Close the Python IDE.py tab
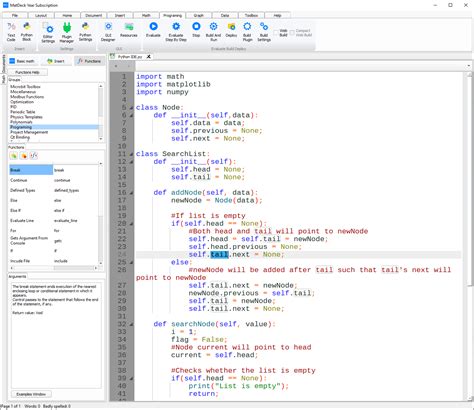The image size is (474, 410). pos(149,57)
